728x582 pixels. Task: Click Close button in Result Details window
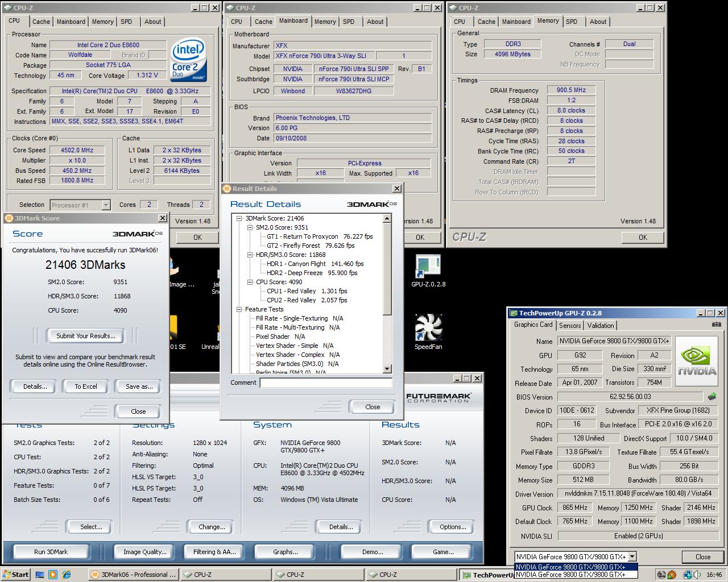click(x=373, y=407)
